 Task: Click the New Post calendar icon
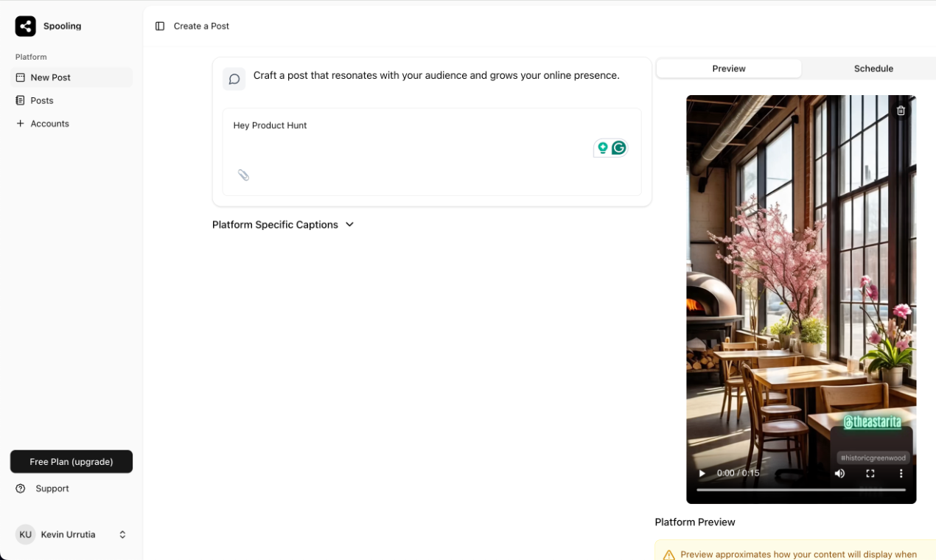(x=21, y=77)
